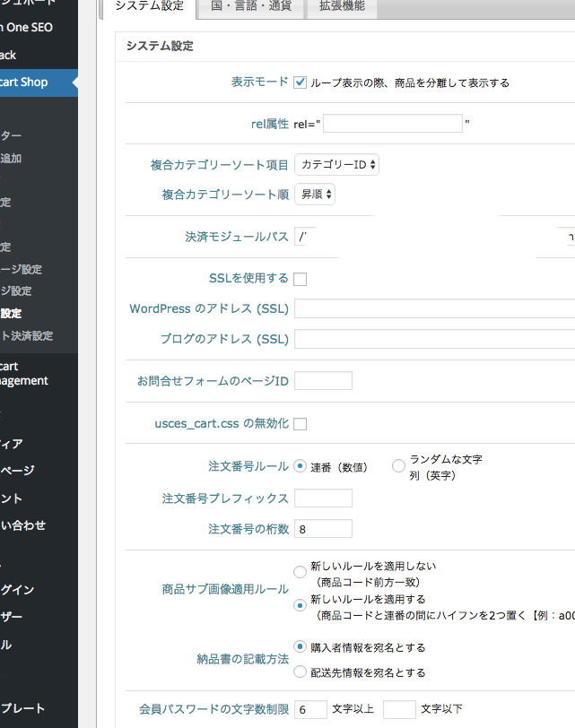Click the rel属性 label link
This screenshot has height=728, width=575.
[x=270, y=124]
